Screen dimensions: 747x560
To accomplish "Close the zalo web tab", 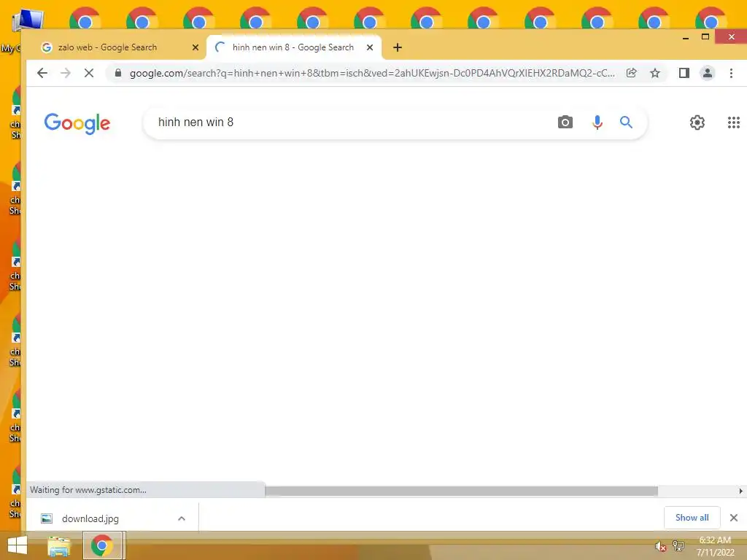I will (x=195, y=47).
